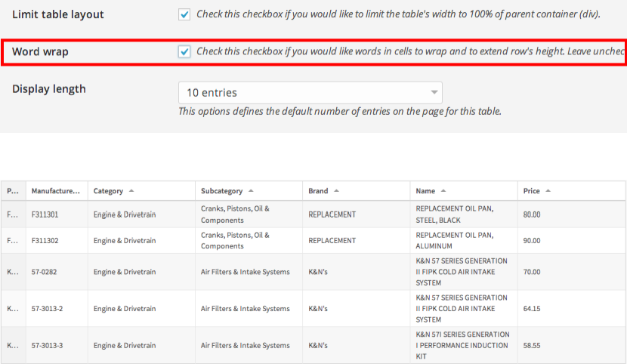Sort table by Category column arrow
The width and height of the screenshot is (627, 364).
click(131, 191)
